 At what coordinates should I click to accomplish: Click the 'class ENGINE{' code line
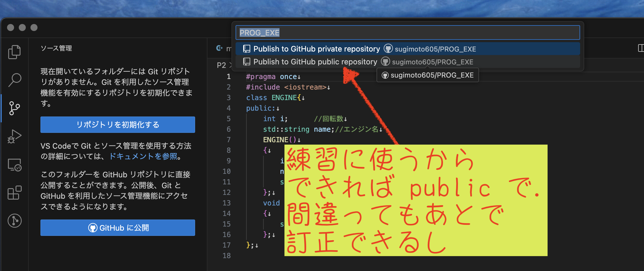(x=273, y=98)
